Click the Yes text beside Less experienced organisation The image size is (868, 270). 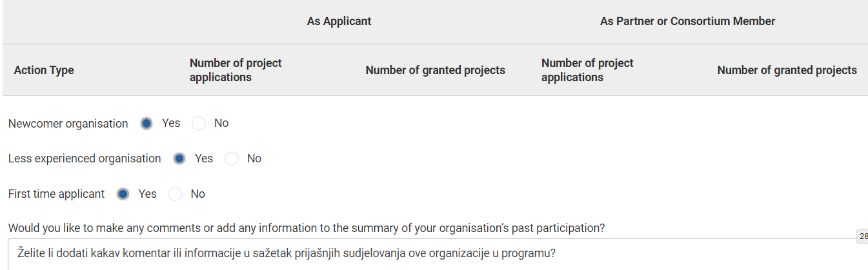point(204,159)
